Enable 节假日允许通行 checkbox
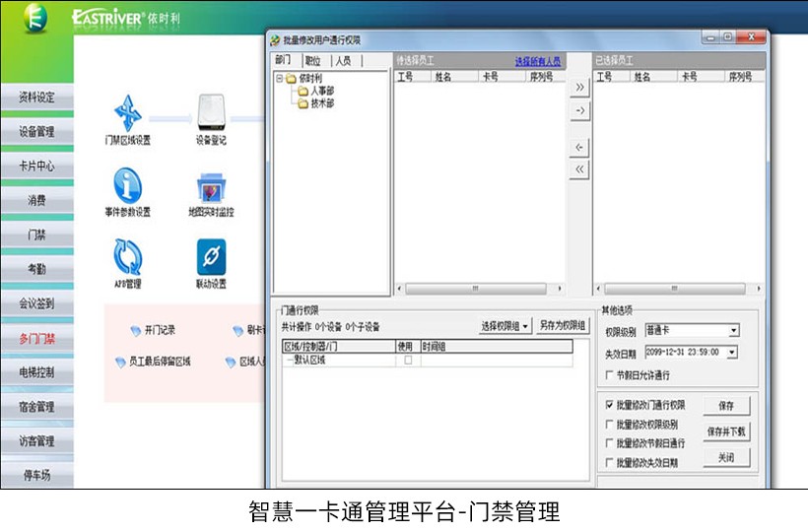 click(609, 375)
